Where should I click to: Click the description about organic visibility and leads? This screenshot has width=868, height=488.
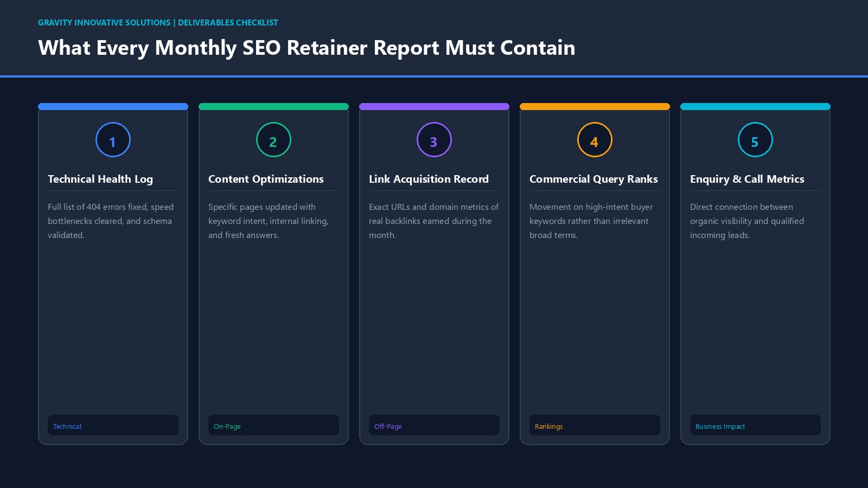[x=747, y=221]
